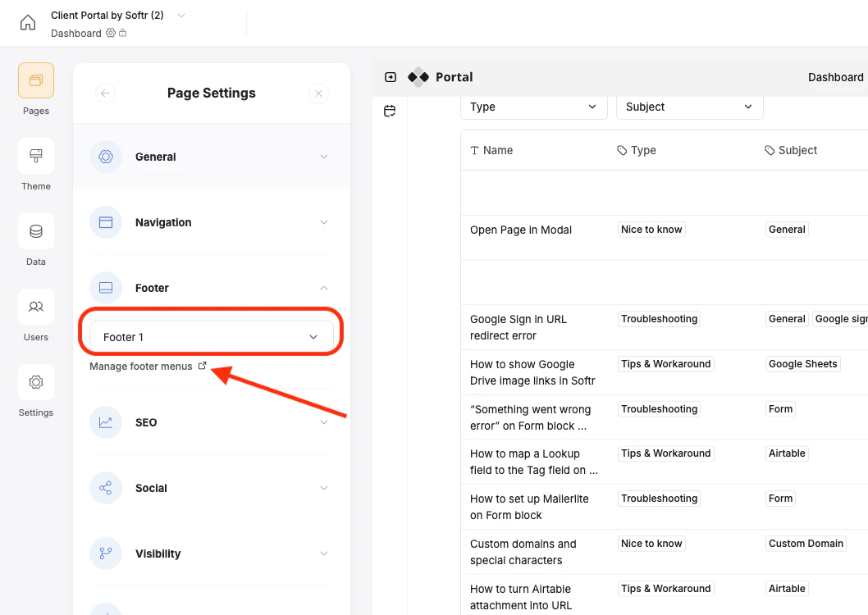Screen dimensions: 868x615
Task: Select How to map a Lookup field row
Action: click(x=665, y=462)
